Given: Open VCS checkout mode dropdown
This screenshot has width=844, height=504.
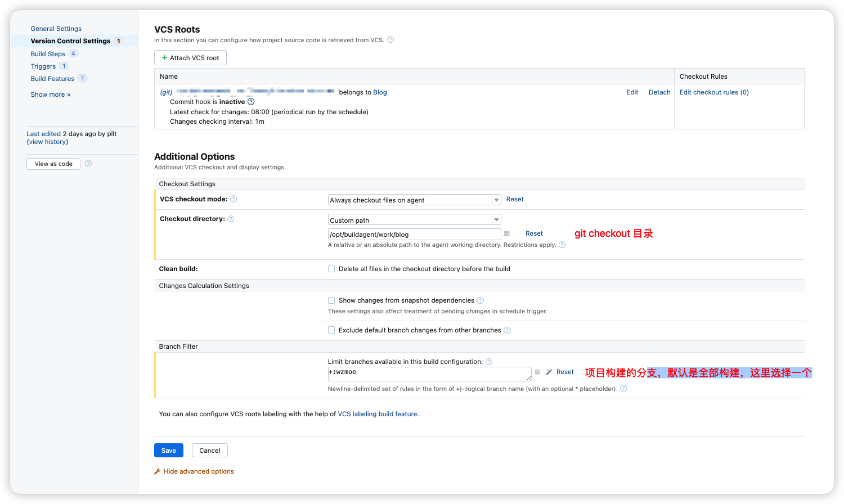Looking at the screenshot, I should tap(415, 200).
